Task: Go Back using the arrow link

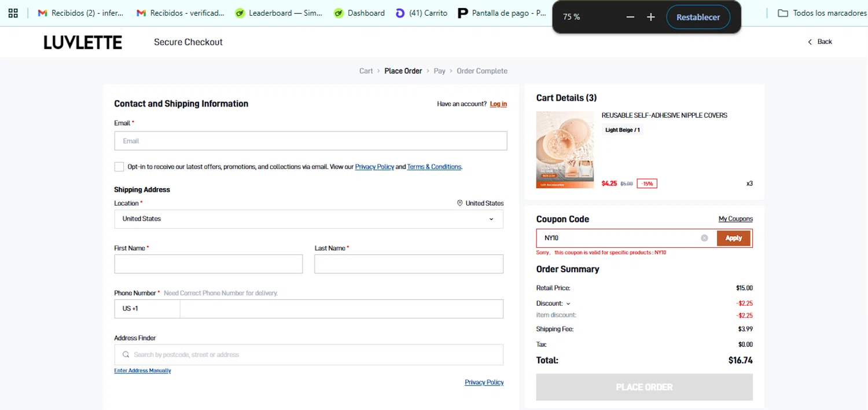Action: click(x=819, y=42)
